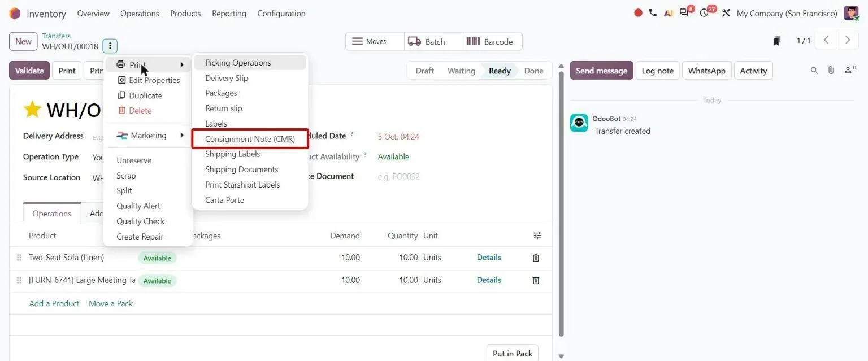The width and height of the screenshot is (868, 361).
Task: Set status to Draft
Action: click(x=424, y=71)
